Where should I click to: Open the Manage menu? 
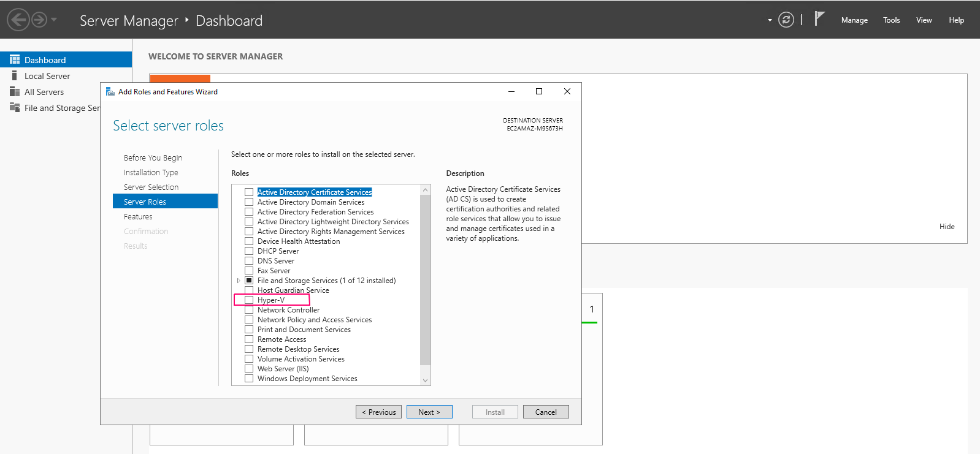point(854,20)
